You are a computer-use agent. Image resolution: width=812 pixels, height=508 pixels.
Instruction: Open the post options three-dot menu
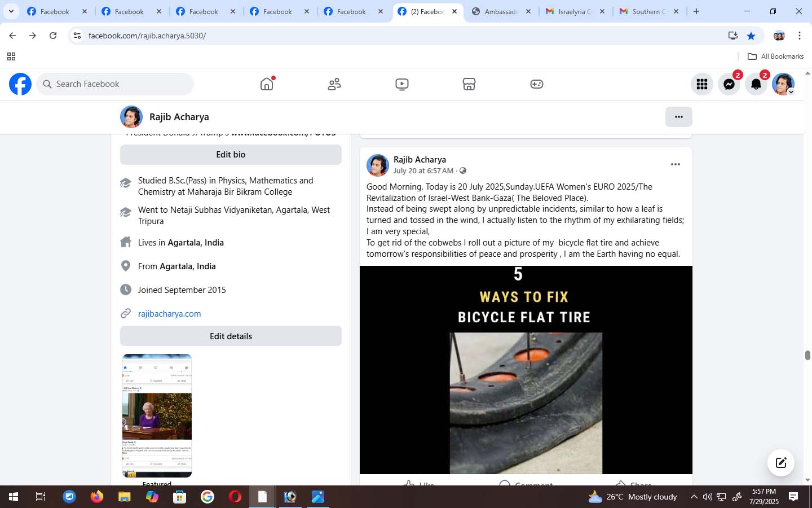[676, 164]
